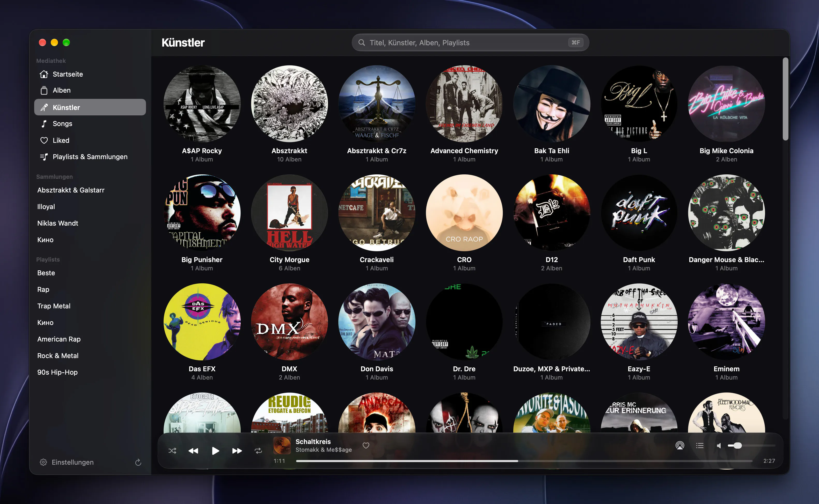The image size is (819, 504).
Task: Mute audio with the speaker icon
Action: coord(719,445)
